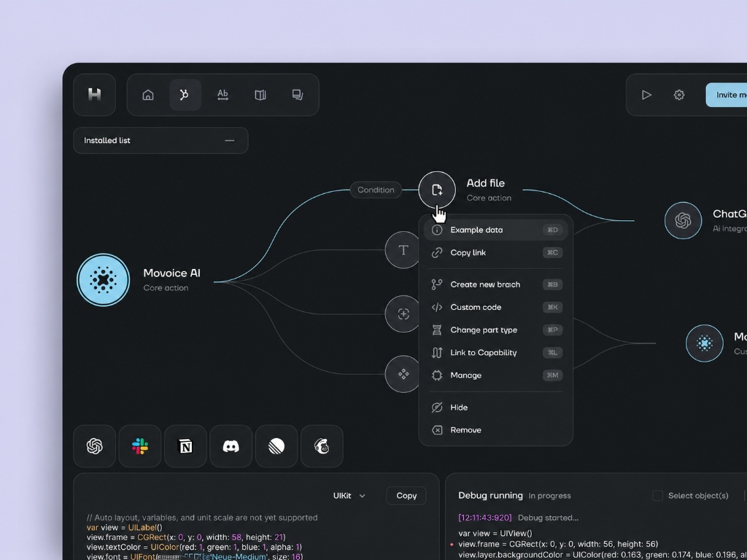Click the In progress status text

click(x=550, y=496)
